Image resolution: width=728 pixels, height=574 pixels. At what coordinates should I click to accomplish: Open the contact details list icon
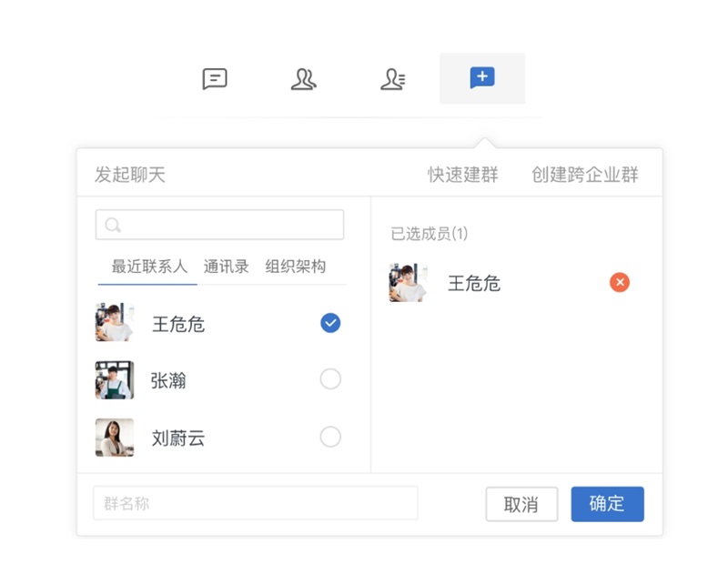pos(391,79)
